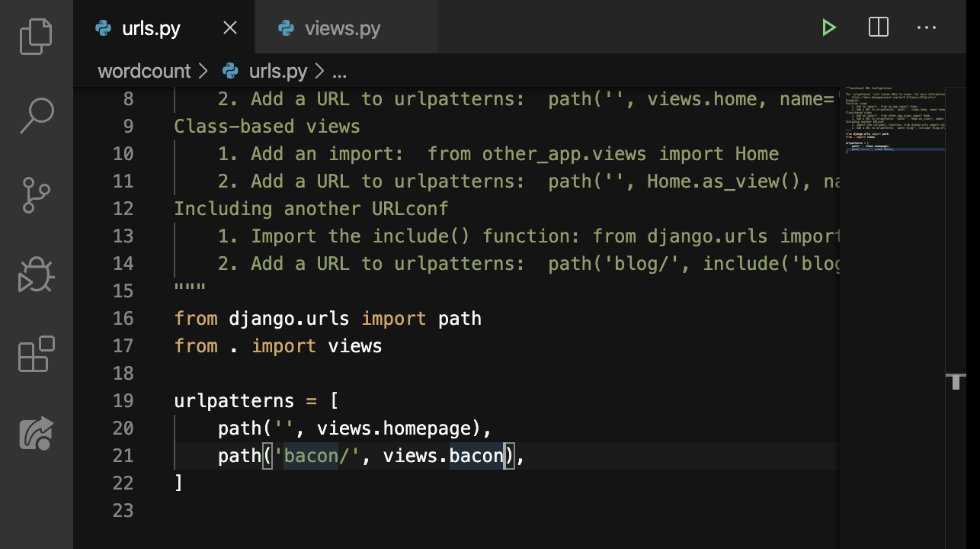This screenshot has width=980, height=549.
Task: Switch to the views.py tab
Action: [x=341, y=29]
